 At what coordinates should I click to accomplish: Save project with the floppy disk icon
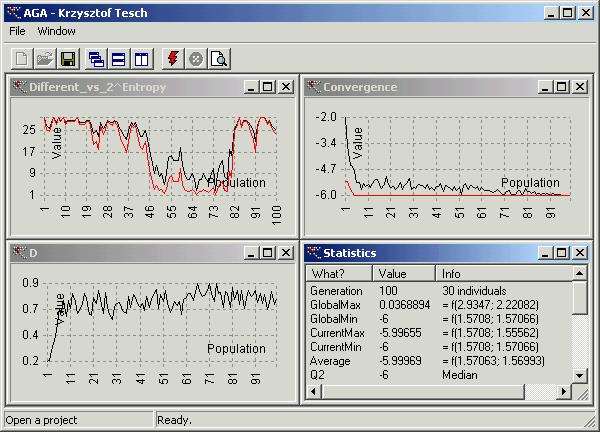tap(68, 59)
